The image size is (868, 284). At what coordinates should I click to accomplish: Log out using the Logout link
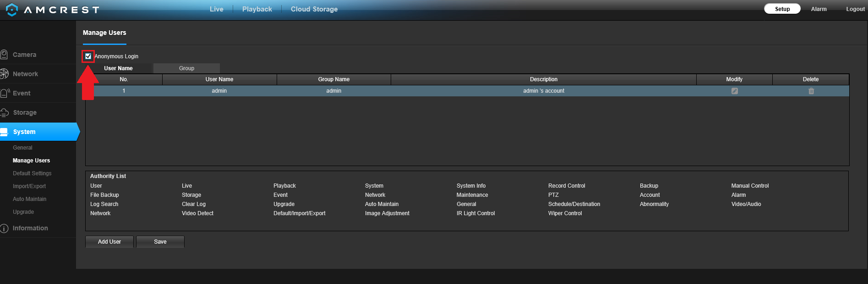(x=855, y=9)
